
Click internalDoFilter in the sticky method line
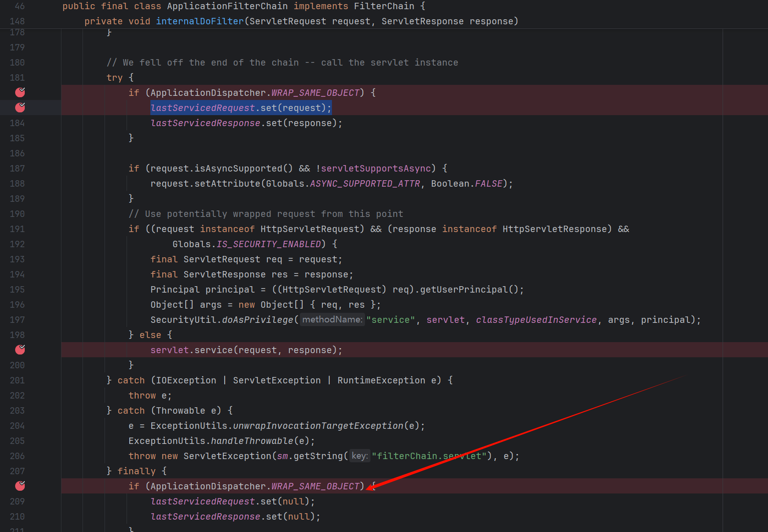[199, 22]
